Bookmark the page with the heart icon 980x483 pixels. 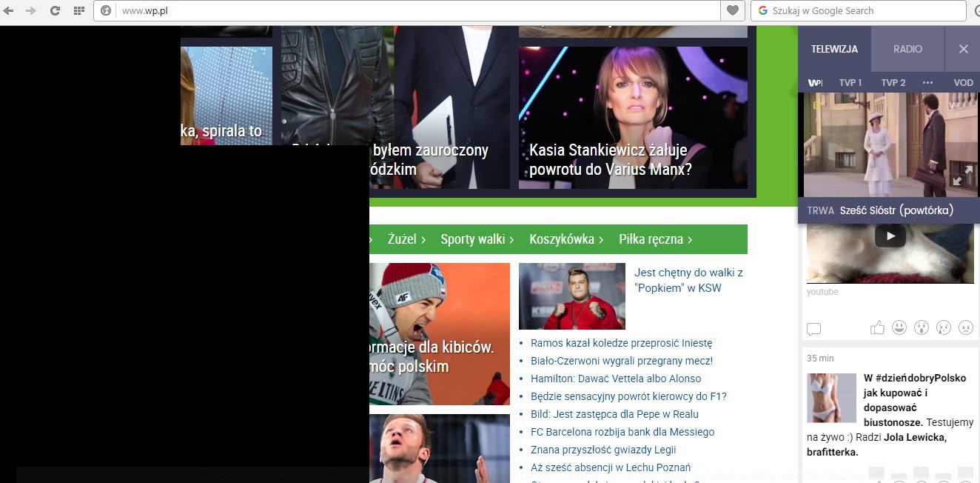732,10
